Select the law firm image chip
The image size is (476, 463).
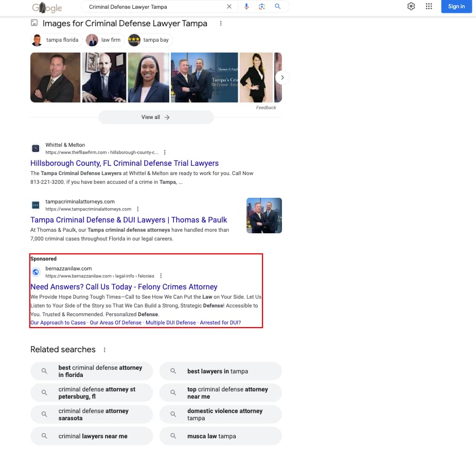pos(105,40)
